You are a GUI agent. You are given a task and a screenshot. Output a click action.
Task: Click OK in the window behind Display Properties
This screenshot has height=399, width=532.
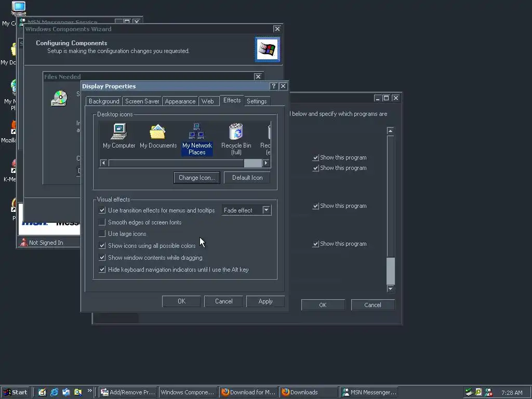pos(323,304)
